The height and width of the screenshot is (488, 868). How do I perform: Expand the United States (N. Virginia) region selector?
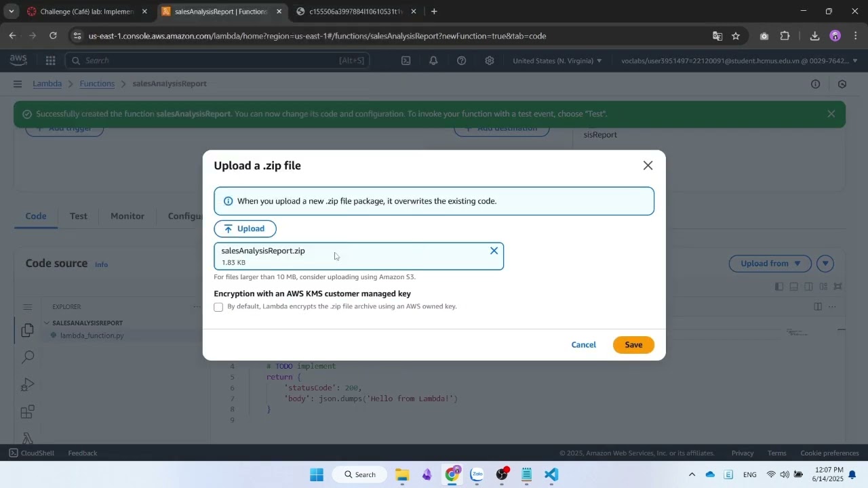pyautogui.click(x=557, y=60)
